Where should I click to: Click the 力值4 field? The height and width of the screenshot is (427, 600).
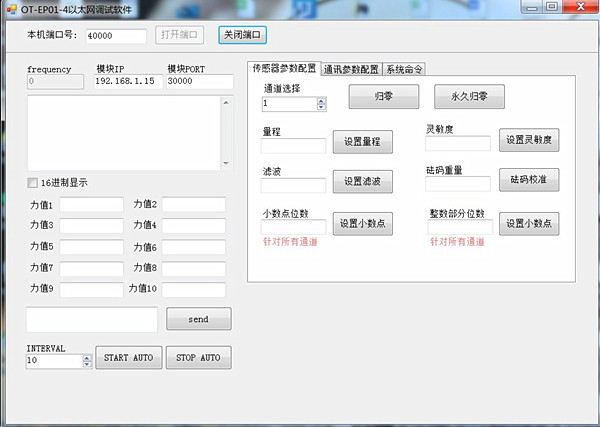[194, 226]
